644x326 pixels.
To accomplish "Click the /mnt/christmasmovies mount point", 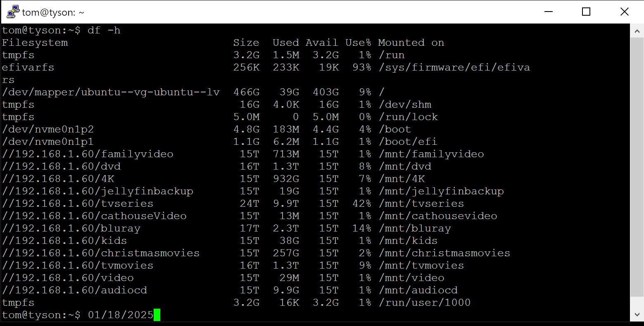I will pyautogui.click(x=444, y=253).
